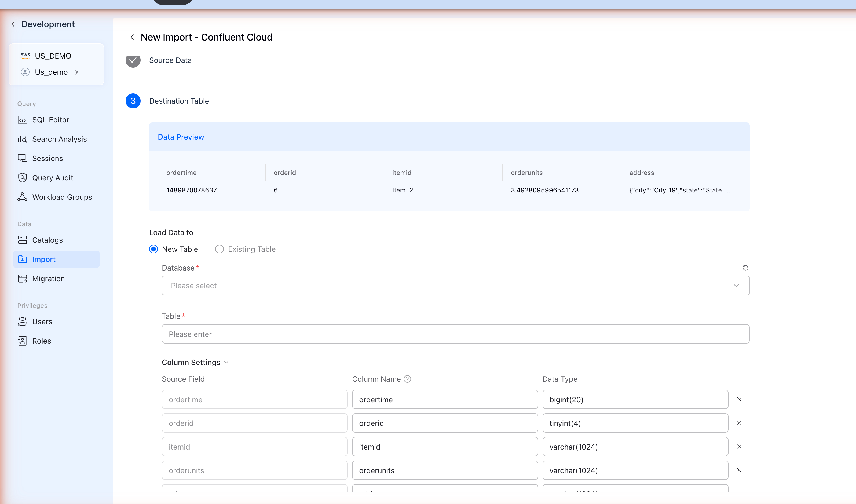Open Sessions from the sidebar icon
The width and height of the screenshot is (856, 504).
(23, 159)
